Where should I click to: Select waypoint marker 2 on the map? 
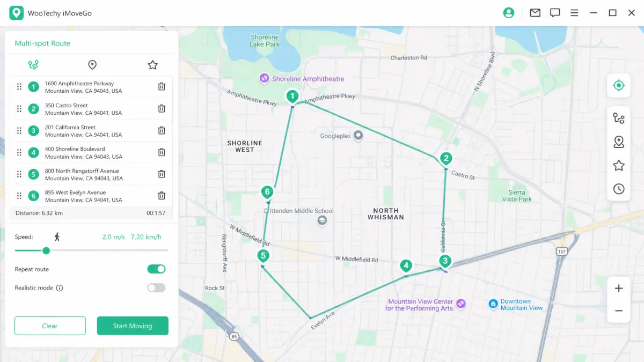point(446,159)
